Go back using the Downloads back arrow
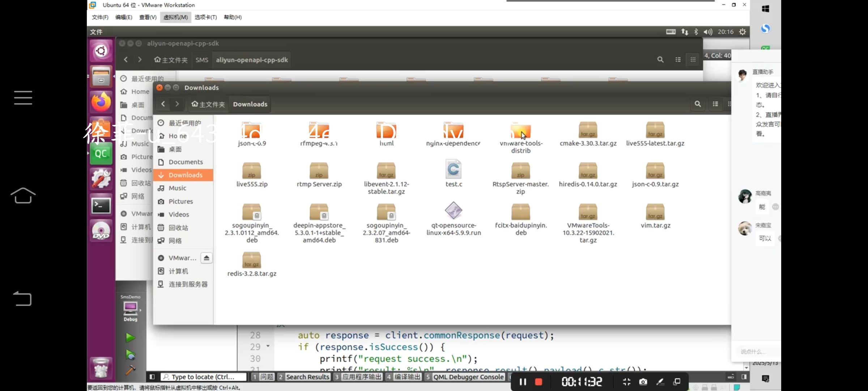The height and width of the screenshot is (391, 868). click(x=163, y=104)
